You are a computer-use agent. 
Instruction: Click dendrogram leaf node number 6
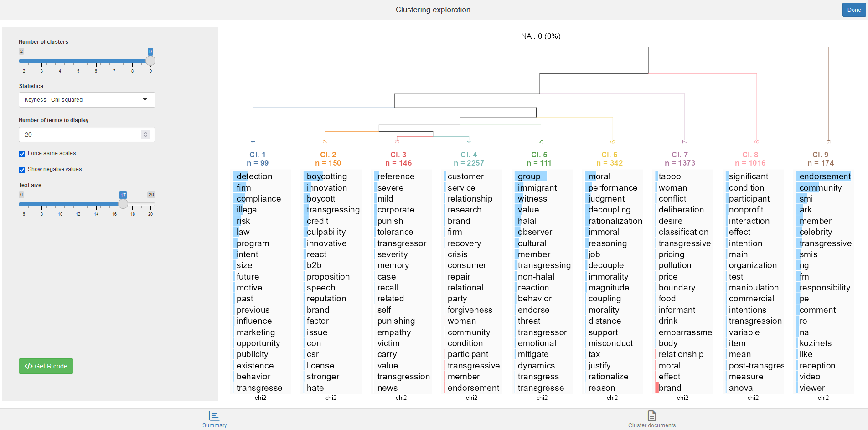pos(613,142)
